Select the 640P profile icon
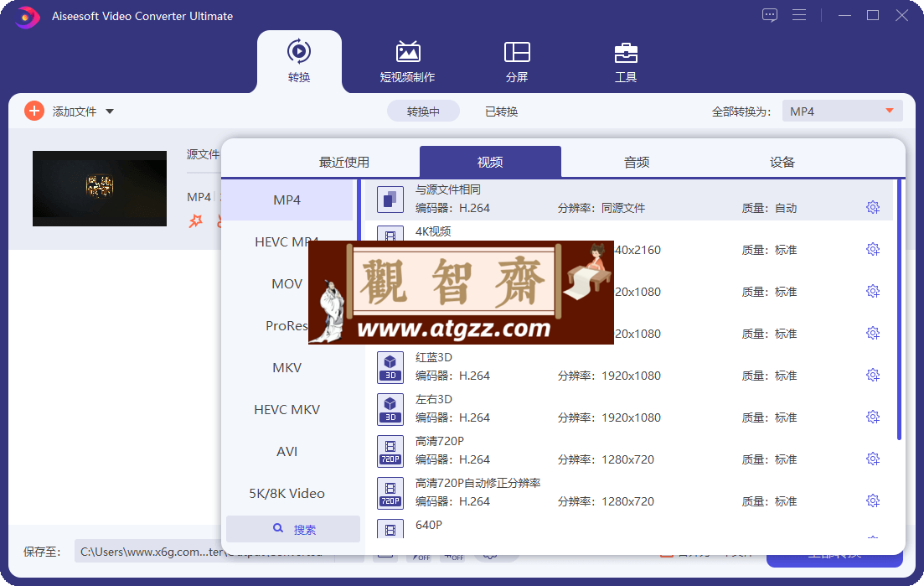Viewport: 924px width, 586px height. click(x=390, y=529)
